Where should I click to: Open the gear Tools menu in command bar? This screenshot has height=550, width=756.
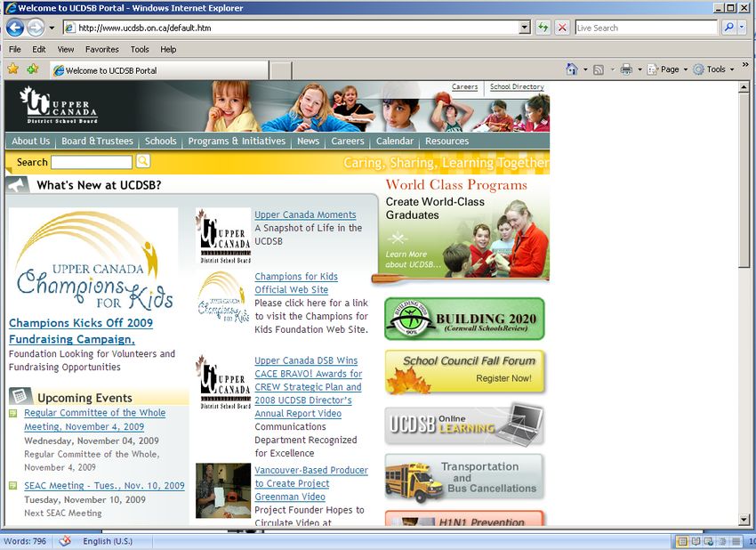[713, 69]
